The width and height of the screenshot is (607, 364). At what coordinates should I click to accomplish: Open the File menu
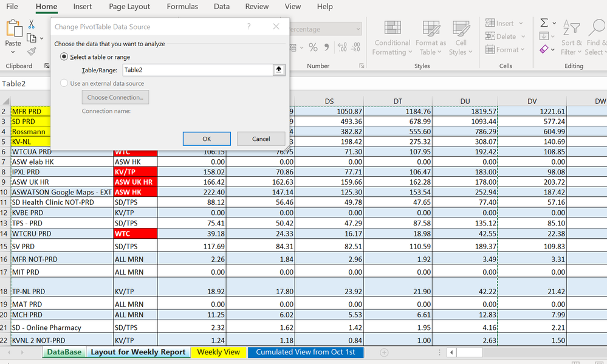coord(12,7)
